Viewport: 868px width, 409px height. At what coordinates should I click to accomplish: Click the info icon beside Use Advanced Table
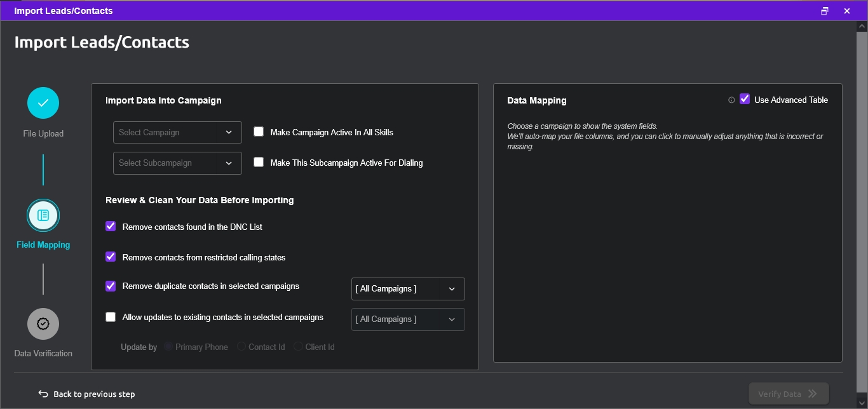tap(731, 100)
